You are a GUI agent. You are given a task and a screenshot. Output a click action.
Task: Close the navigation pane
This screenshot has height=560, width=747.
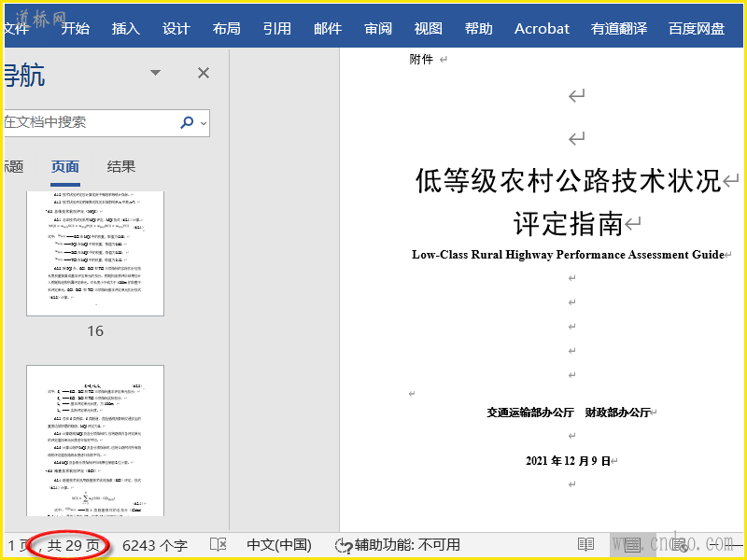click(x=204, y=73)
